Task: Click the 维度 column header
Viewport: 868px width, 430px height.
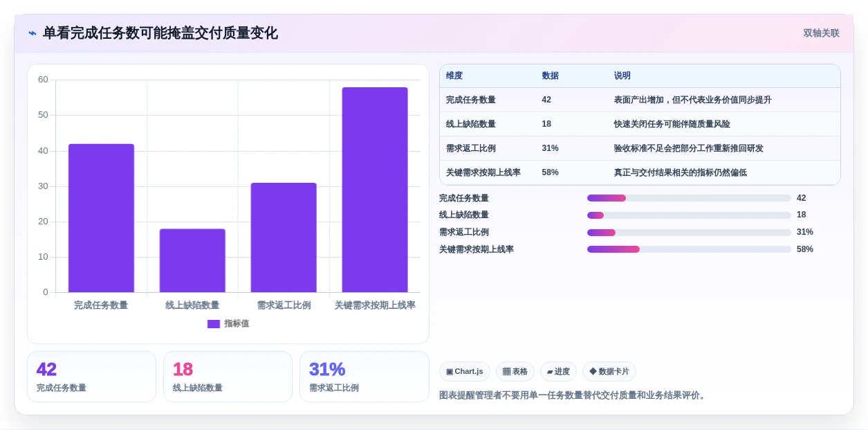Action: (454, 76)
